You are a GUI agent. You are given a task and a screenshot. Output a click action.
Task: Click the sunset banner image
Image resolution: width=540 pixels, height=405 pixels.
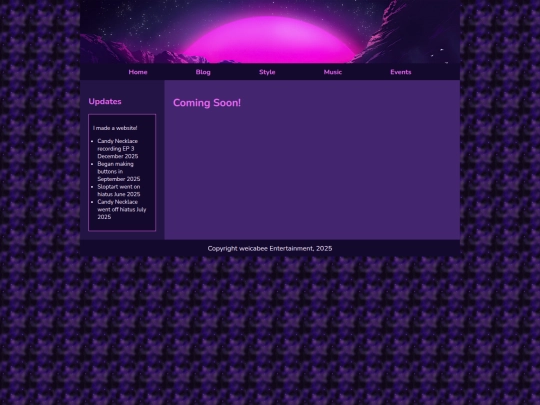tap(270, 32)
